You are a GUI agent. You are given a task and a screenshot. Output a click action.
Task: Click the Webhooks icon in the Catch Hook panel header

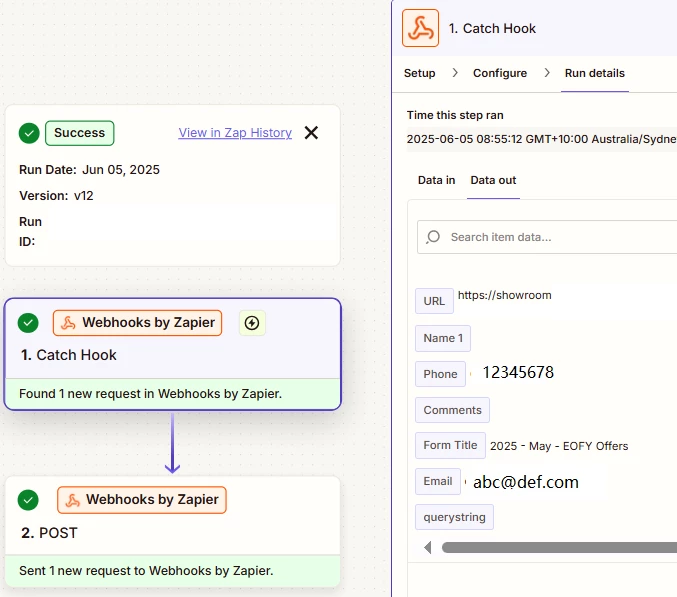(420, 28)
